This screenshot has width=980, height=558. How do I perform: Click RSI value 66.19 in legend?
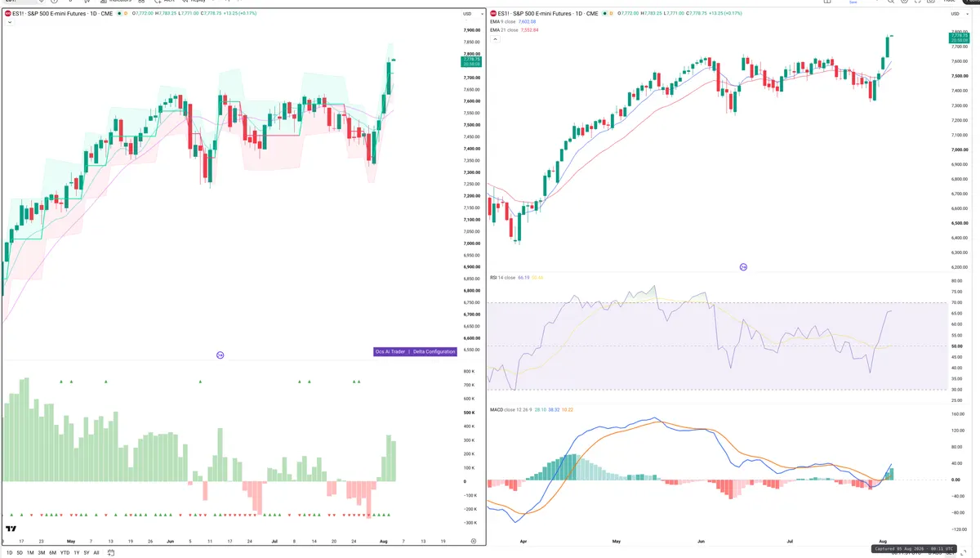(523, 278)
